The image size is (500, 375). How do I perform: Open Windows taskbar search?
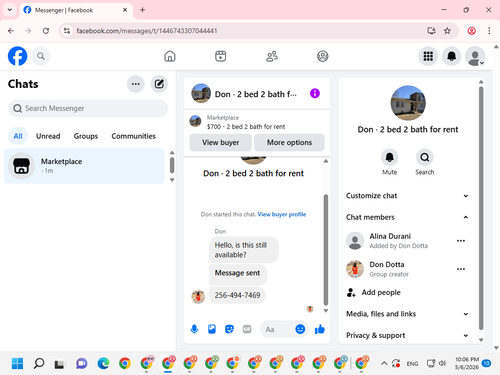[39, 363]
